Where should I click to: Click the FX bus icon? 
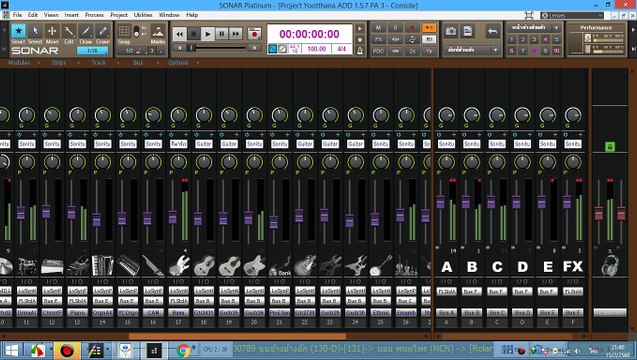click(573, 267)
